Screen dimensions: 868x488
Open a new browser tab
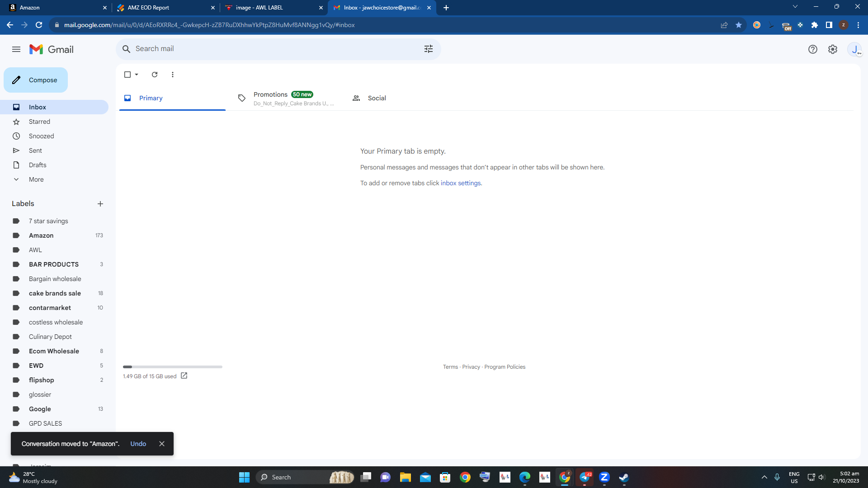pos(446,8)
